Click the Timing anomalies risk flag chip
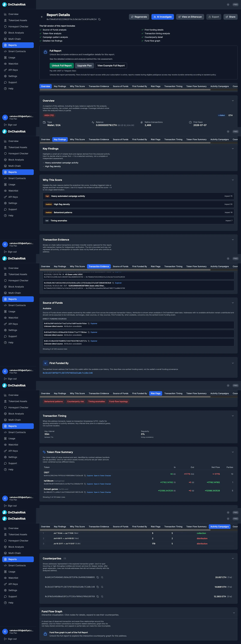This screenshot has height=644, width=241. pyautogui.click(x=97, y=402)
